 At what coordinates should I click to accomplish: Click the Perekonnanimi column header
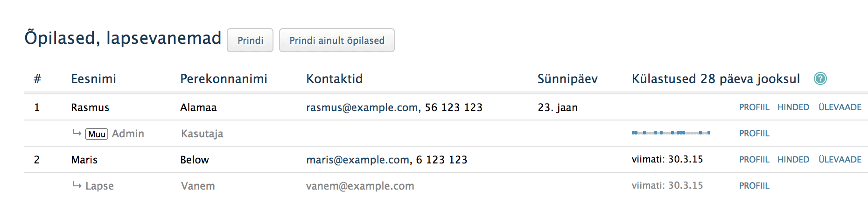pyautogui.click(x=224, y=79)
